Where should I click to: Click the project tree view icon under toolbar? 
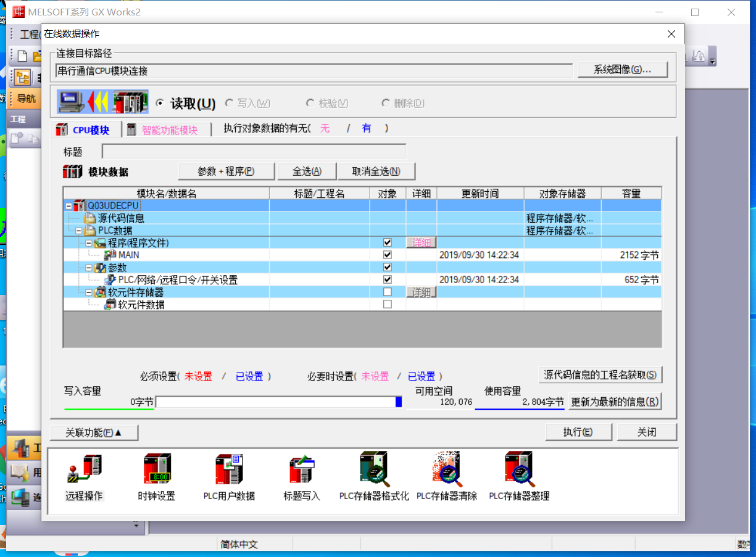click(22, 77)
